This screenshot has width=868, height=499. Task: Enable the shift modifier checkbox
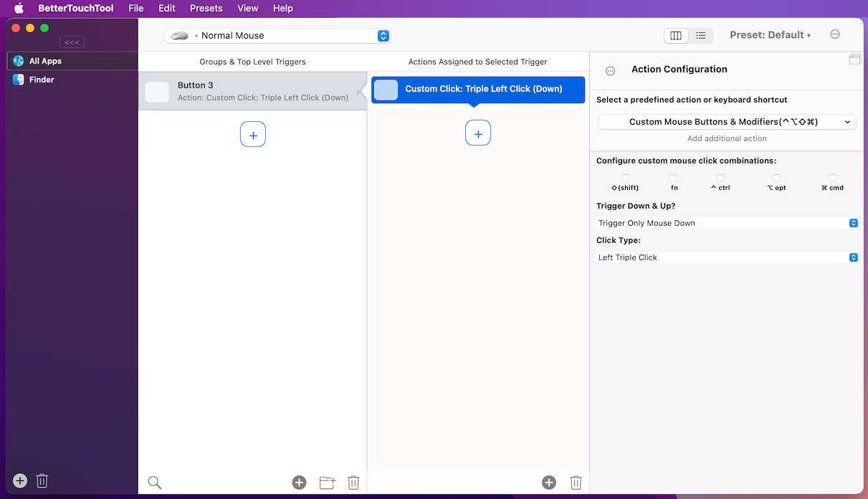(x=625, y=179)
